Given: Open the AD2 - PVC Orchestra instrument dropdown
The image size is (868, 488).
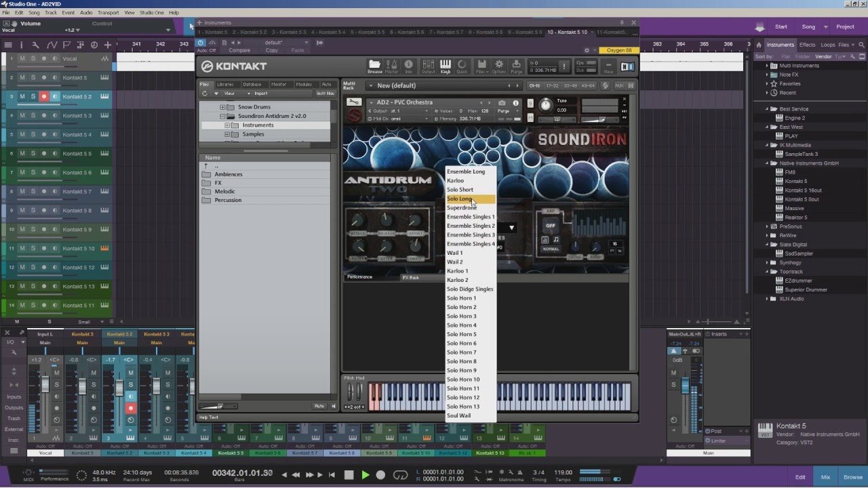Looking at the screenshot, I should point(370,102).
